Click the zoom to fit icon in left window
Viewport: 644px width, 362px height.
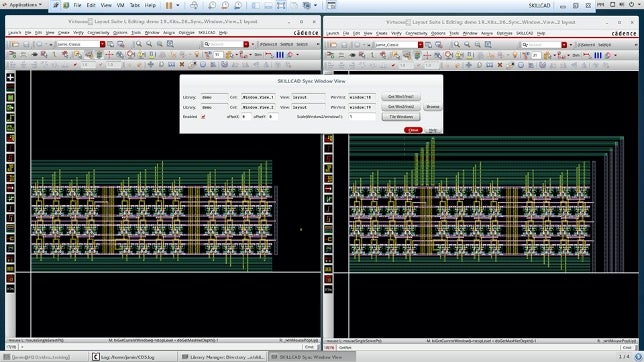coord(170,44)
